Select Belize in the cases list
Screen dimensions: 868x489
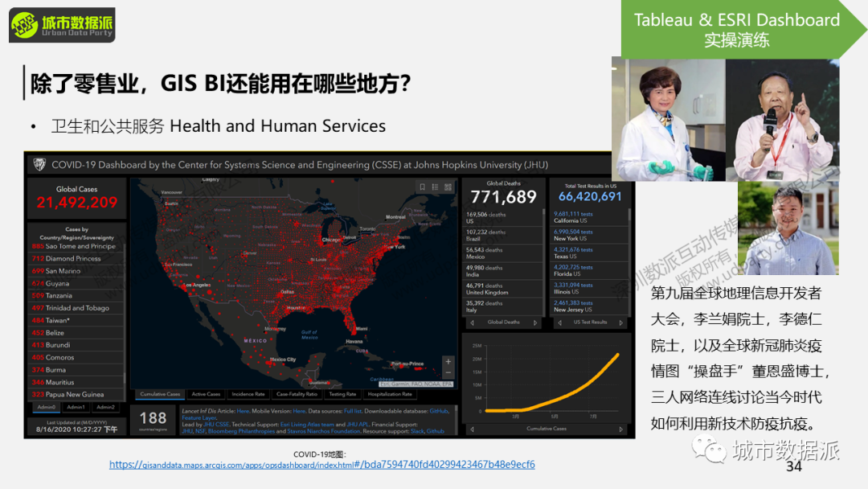76,333
